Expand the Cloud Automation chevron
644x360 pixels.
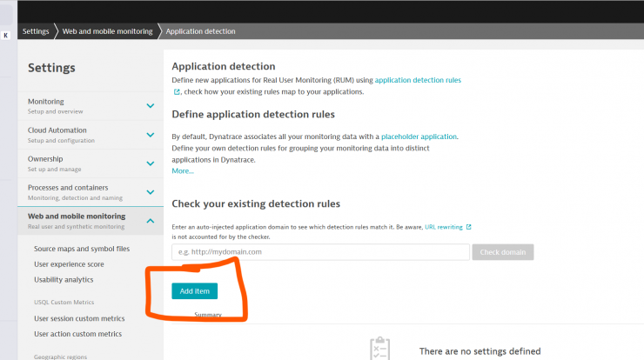151,135
